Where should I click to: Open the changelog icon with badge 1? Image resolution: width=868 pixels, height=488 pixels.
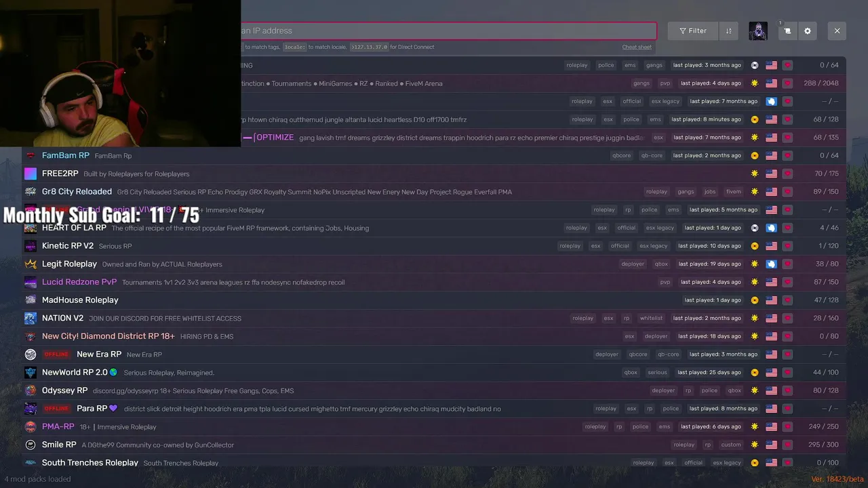[787, 30]
